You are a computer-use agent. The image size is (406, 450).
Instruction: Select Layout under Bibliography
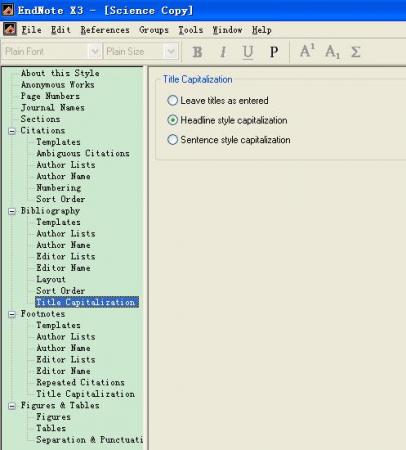click(51, 279)
